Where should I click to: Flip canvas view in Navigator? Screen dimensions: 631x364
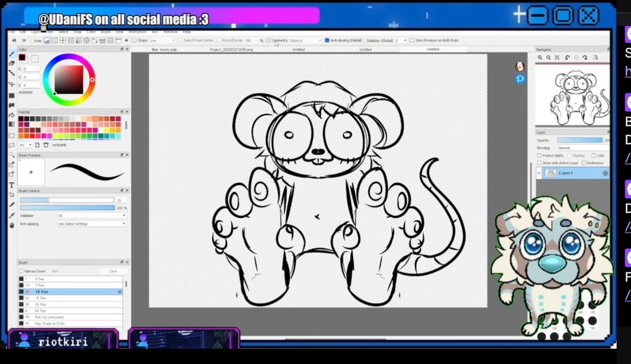(x=595, y=57)
